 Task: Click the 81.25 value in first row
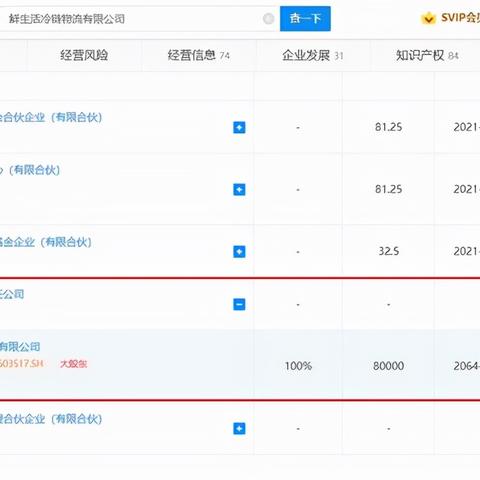[x=388, y=127]
